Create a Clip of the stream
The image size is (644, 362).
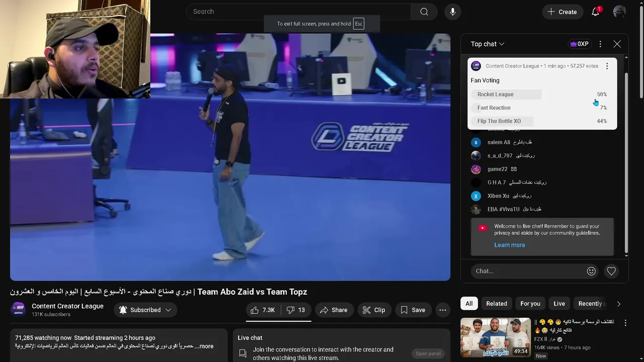click(x=374, y=310)
